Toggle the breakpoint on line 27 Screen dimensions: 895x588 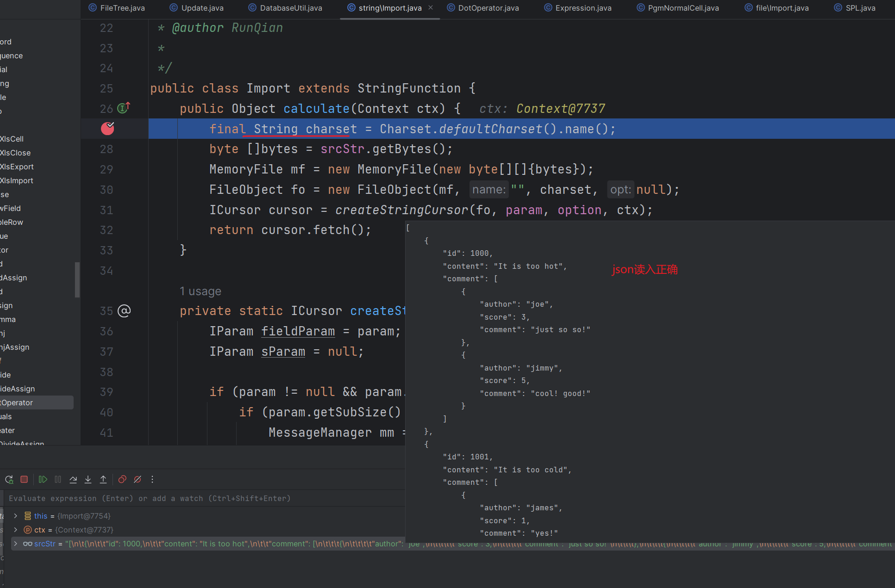(x=107, y=129)
